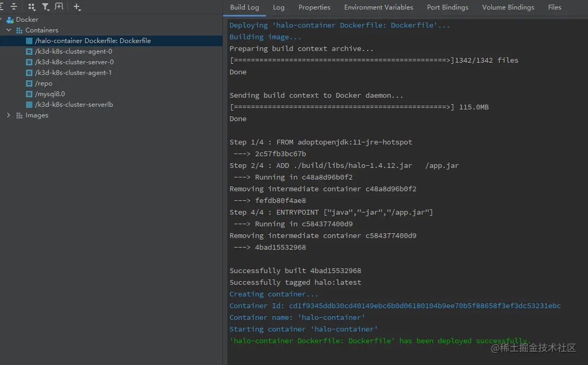The height and width of the screenshot is (365, 588).
Task: Select the Images tree label
Action: pos(37,115)
